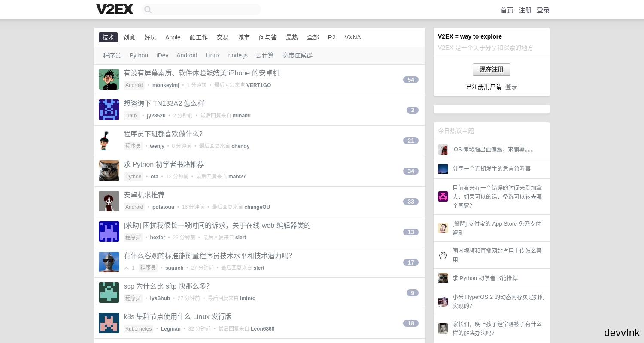Open last replier VERT1GO's profile
The height and width of the screenshot is (343, 644).
pyautogui.click(x=258, y=85)
